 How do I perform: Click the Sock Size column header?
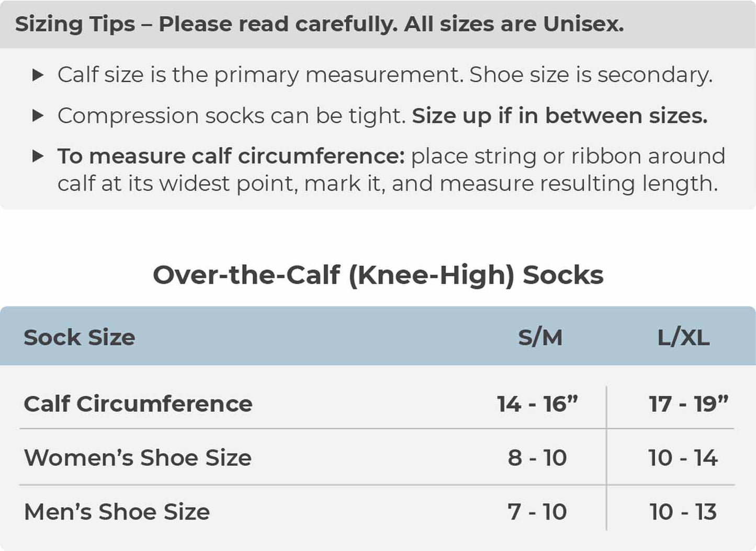pyautogui.click(x=80, y=337)
